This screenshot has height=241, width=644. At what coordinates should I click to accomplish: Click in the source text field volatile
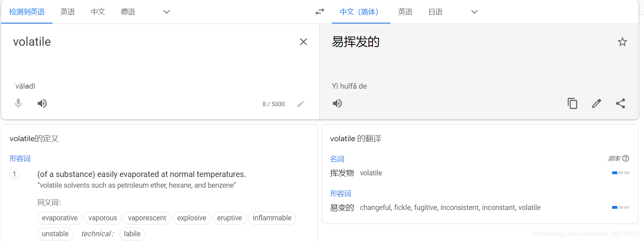point(32,42)
